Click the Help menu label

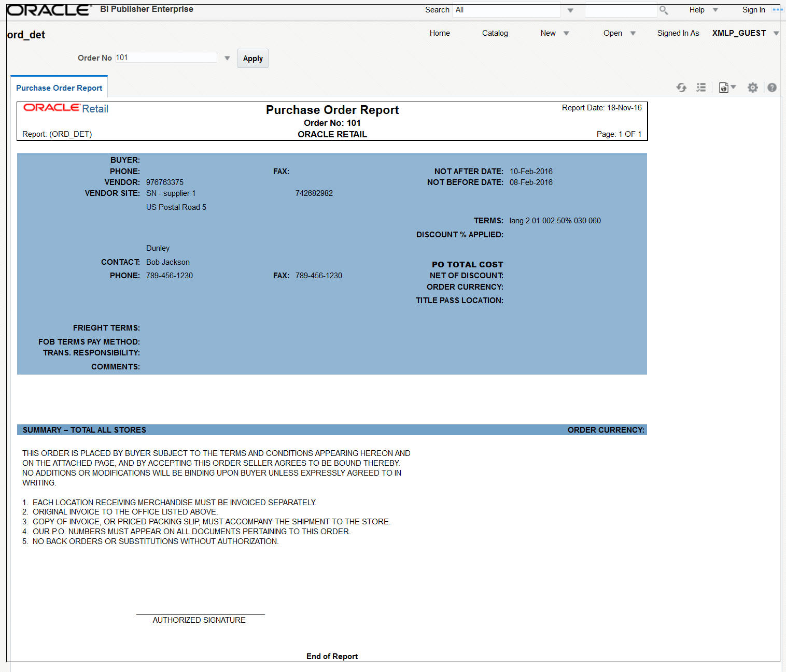point(697,10)
